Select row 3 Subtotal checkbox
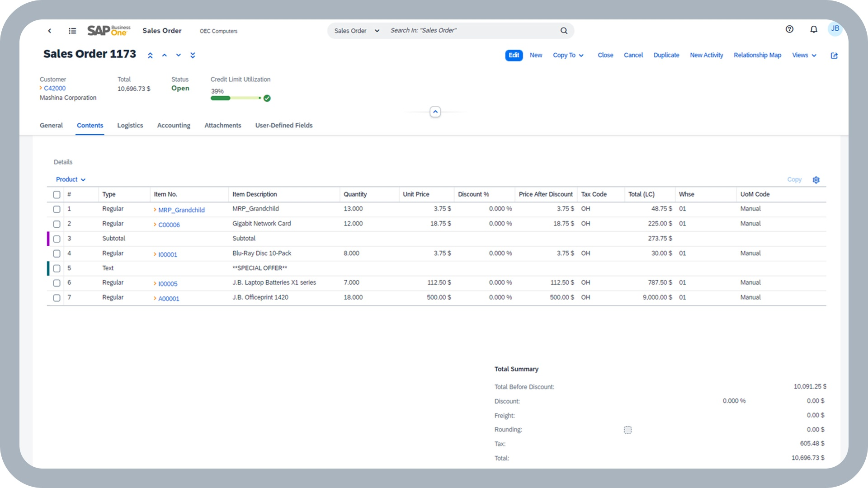 tap(57, 239)
